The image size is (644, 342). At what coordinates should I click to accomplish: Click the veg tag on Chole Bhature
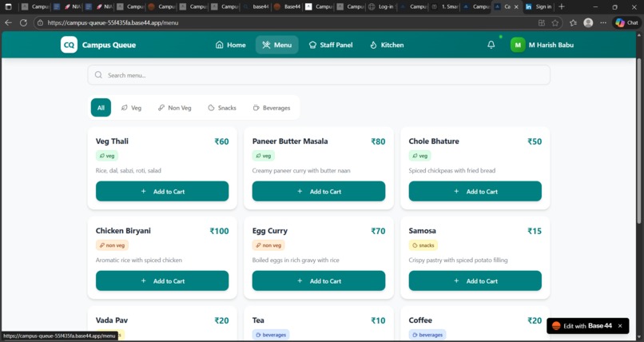(420, 156)
